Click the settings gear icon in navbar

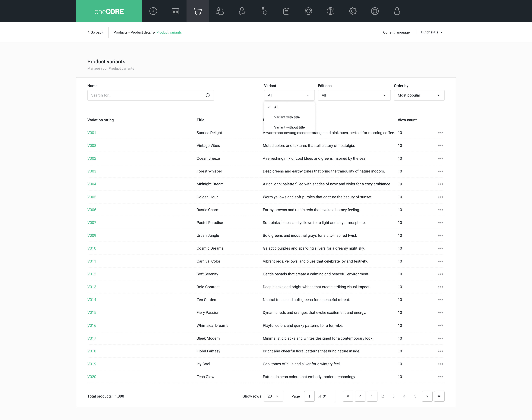click(353, 11)
